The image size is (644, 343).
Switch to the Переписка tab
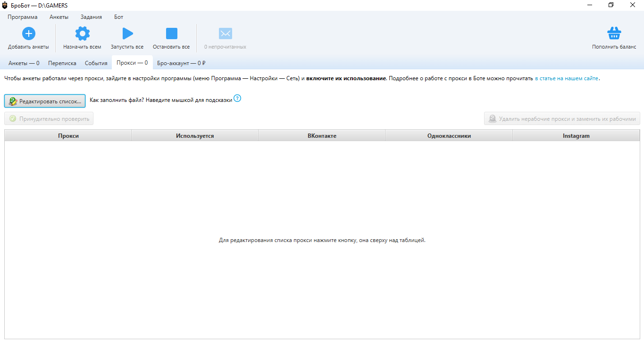62,63
